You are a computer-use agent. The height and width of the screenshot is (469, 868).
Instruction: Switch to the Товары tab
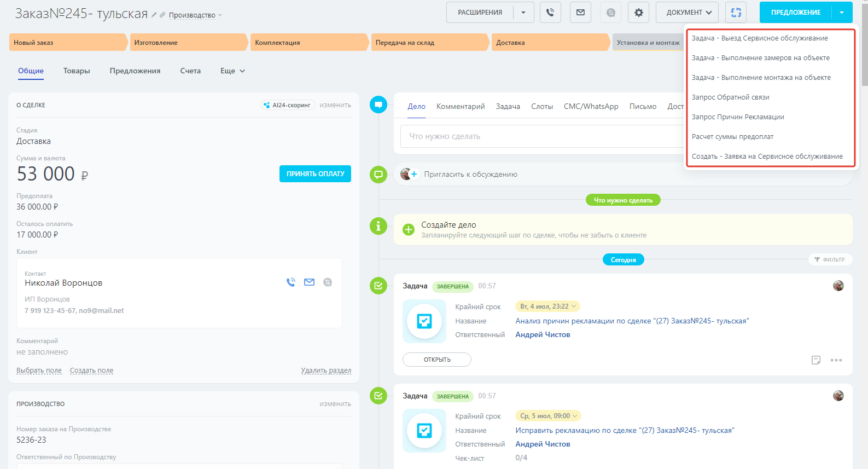click(x=77, y=71)
